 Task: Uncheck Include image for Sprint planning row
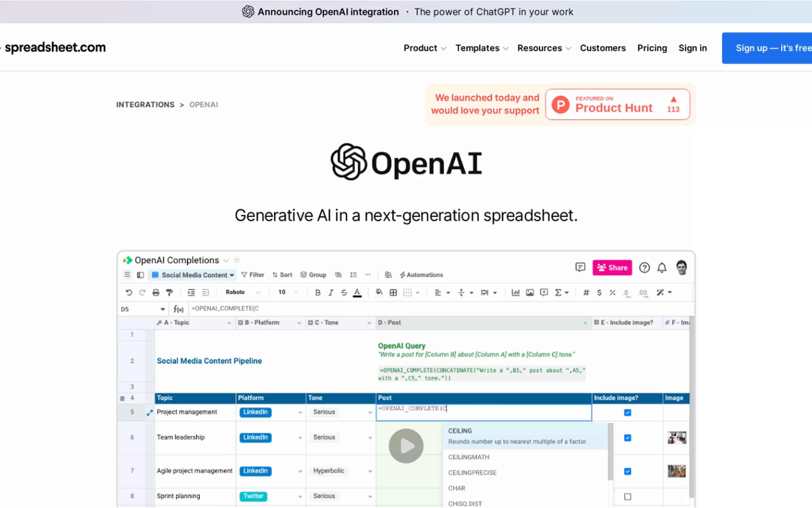[627, 496]
